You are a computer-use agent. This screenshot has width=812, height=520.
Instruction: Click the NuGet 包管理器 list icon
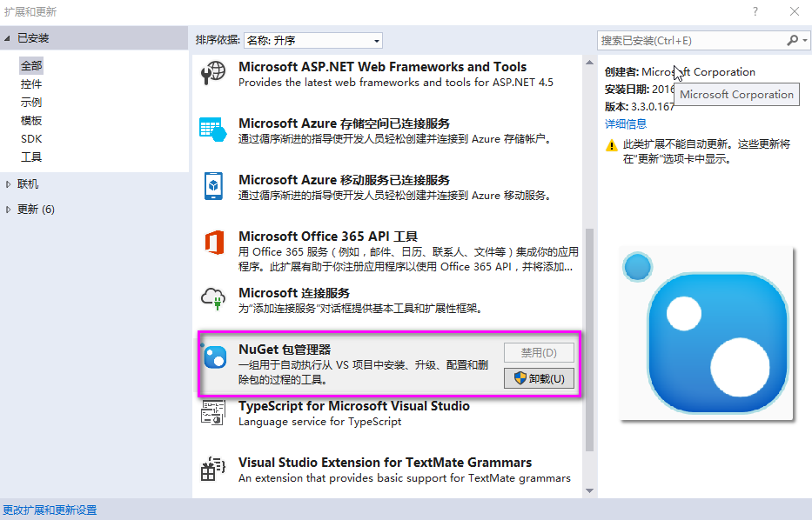[x=213, y=357]
